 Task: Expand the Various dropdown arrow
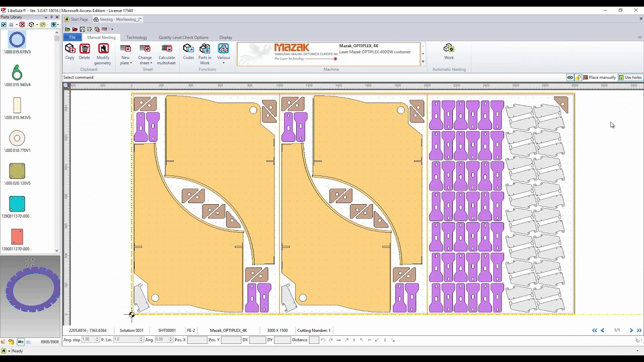pos(223,63)
